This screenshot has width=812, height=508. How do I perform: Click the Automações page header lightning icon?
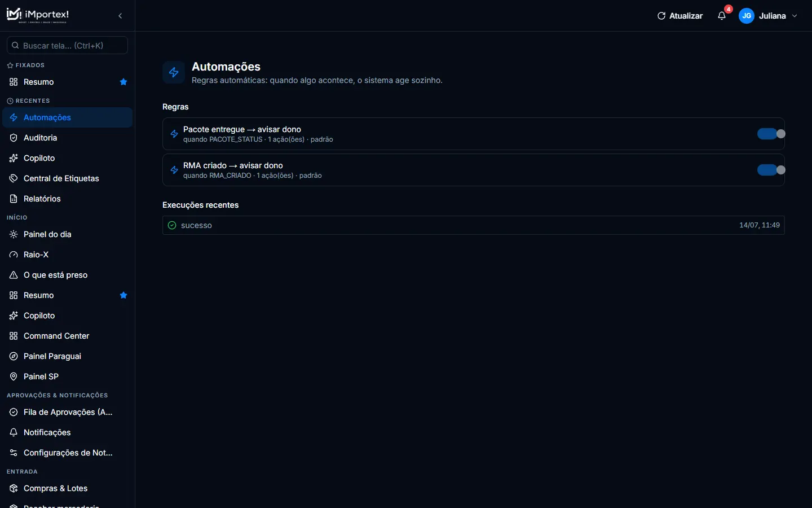coord(174,72)
